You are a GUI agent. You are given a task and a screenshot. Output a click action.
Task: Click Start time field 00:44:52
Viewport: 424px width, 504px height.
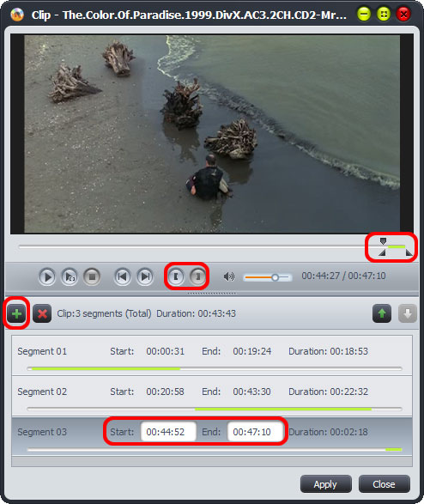click(168, 432)
